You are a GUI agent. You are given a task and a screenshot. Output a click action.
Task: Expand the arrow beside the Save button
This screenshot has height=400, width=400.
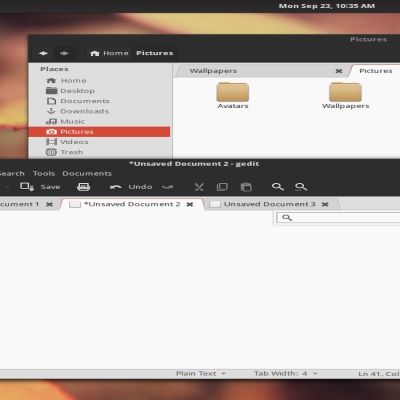click(x=7, y=187)
